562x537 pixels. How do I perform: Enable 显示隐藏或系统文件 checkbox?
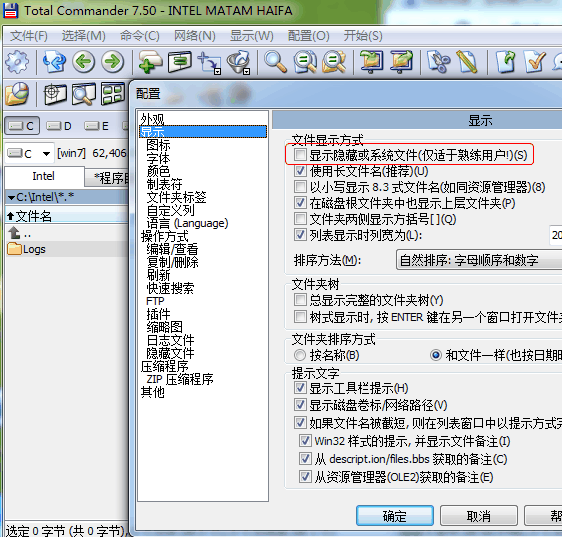300,155
